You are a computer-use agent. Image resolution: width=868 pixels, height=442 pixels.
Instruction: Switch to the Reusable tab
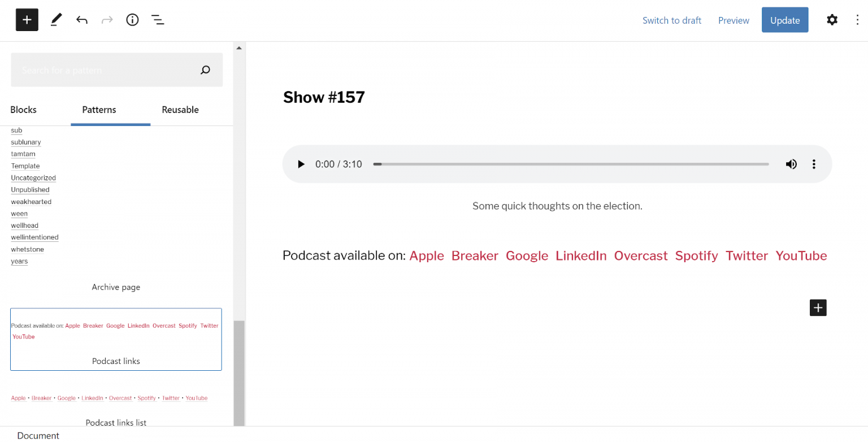(x=180, y=110)
